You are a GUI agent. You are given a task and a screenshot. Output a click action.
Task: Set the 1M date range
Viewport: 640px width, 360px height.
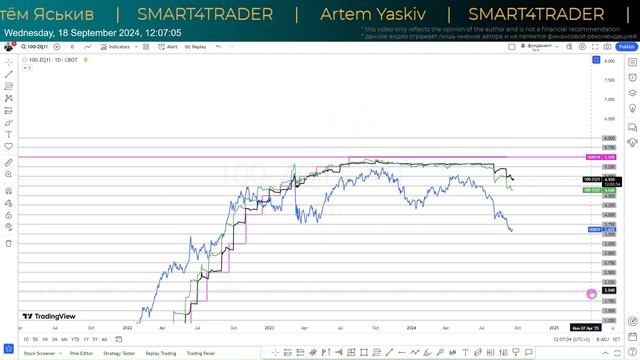45,339
